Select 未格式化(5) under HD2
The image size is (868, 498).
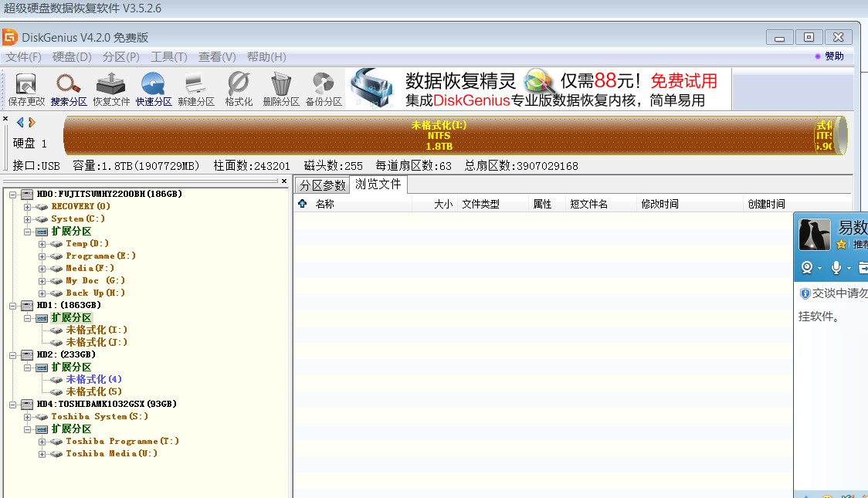click(93, 391)
